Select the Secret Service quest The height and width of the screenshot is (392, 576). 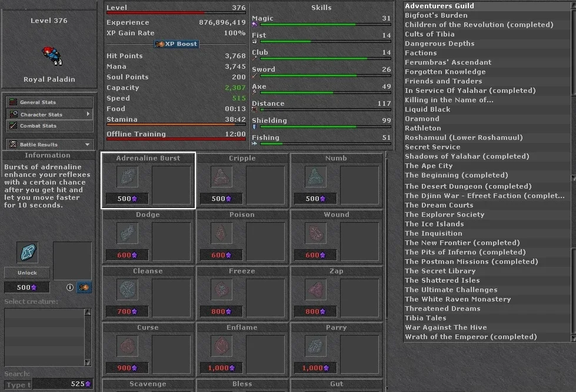pyautogui.click(x=487, y=147)
